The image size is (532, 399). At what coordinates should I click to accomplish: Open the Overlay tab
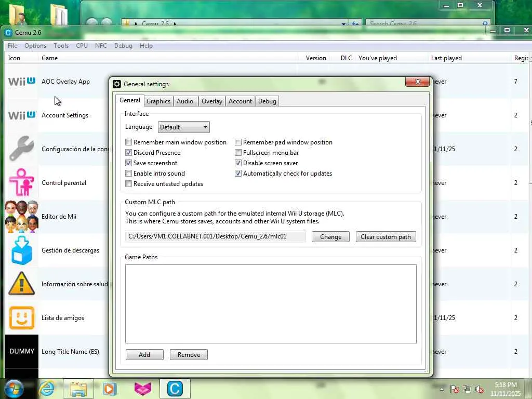[x=212, y=101]
